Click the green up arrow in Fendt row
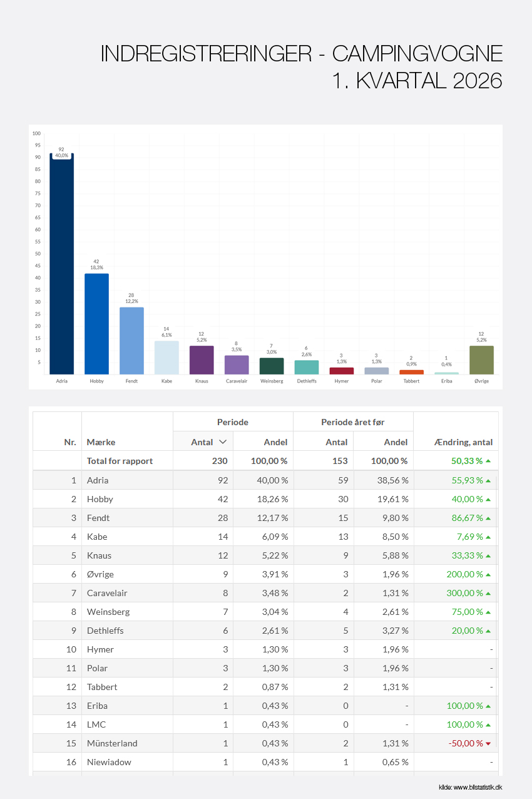 point(488,518)
